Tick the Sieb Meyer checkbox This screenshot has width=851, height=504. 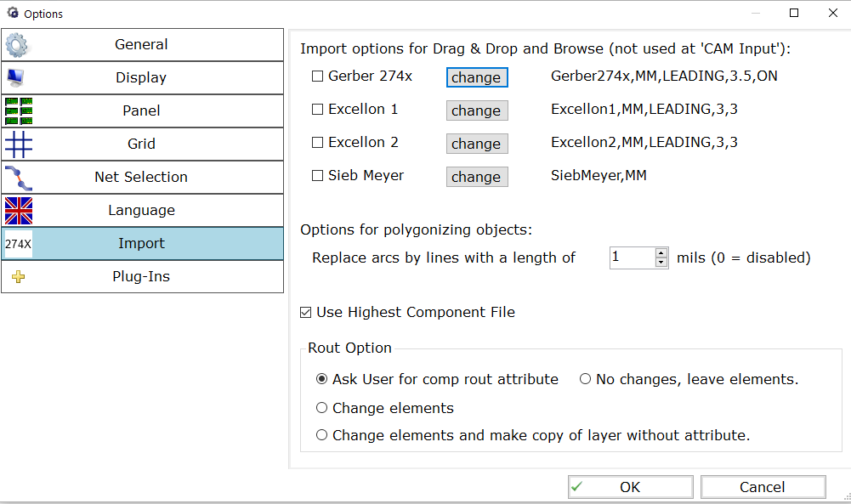(317, 176)
